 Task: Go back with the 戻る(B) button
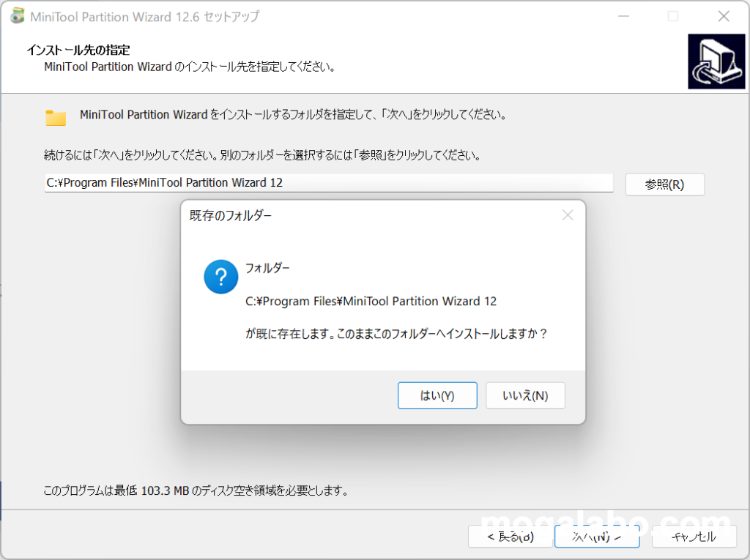point(510,537)
